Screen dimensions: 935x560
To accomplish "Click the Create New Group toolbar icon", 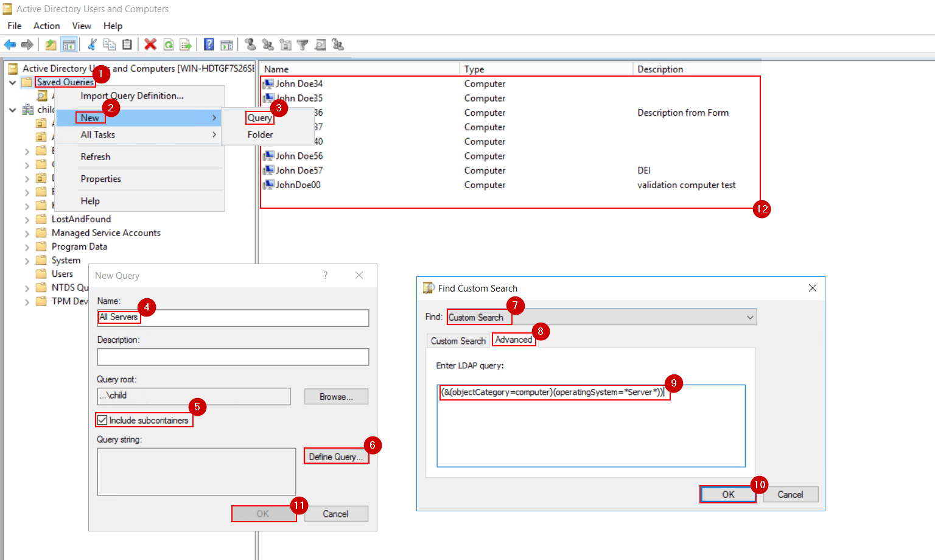I will click(x=267, y=44).
